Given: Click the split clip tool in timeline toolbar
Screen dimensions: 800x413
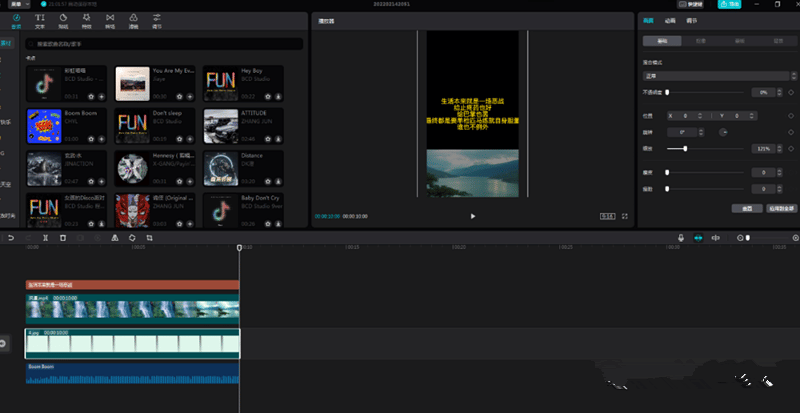Looking at the screenshot, I should [x=45, y=238].
